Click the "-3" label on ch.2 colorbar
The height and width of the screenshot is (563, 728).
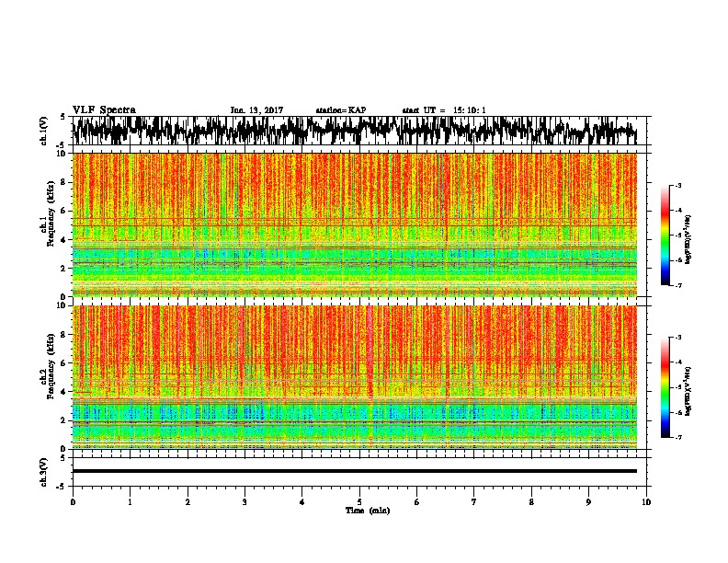(x=677, y=338)
